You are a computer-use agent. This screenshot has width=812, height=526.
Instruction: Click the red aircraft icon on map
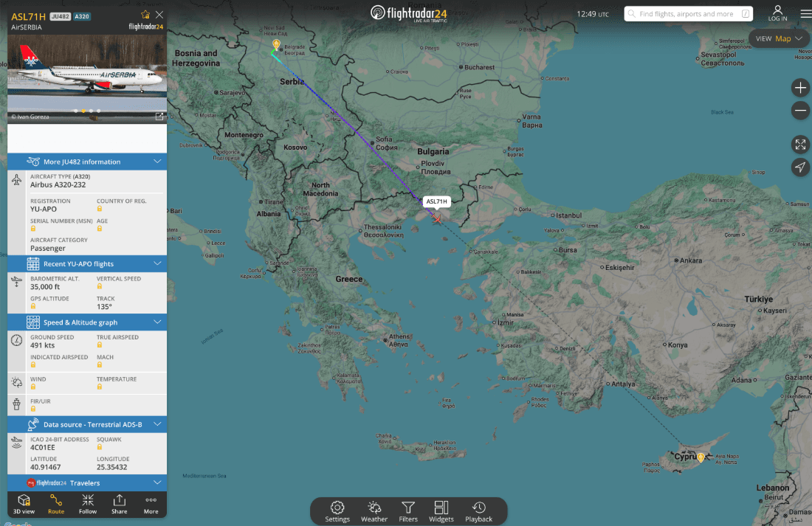pyautogui.click(x=437, y=220)
